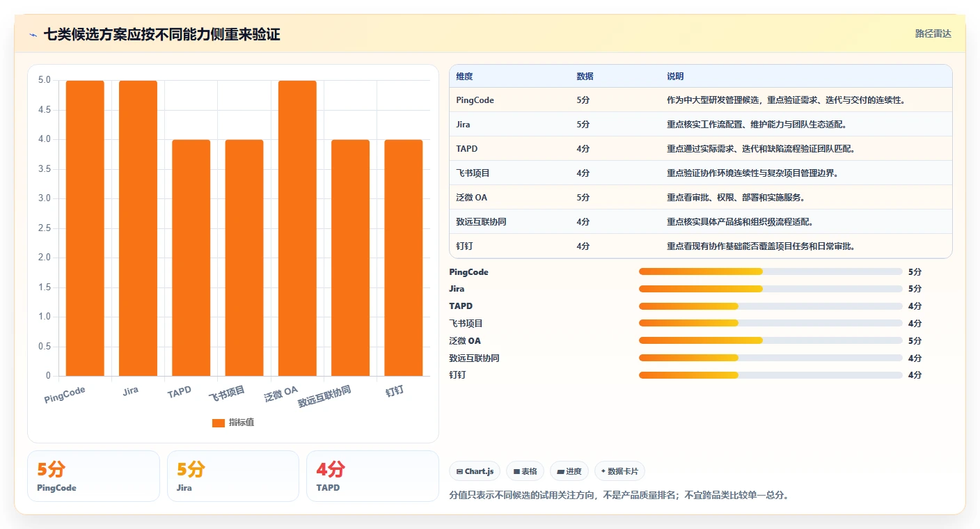Click the 数据 column header

[x=585, y=77]
